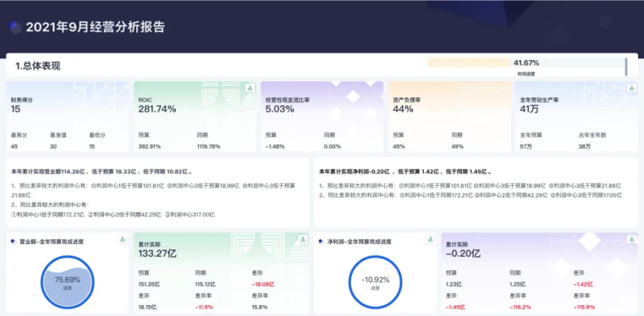This screenshot has width=644, height=316.
Task: Click the 基准值 value 30
Action: pyautogui.click(x=53, y=146)
